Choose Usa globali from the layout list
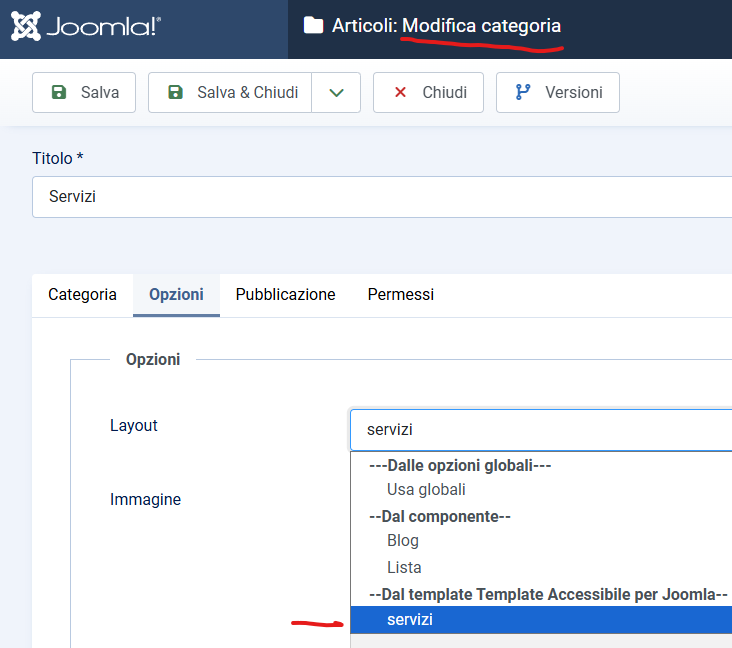The width and height of the screenshot is (732, 648). point(426,490)
